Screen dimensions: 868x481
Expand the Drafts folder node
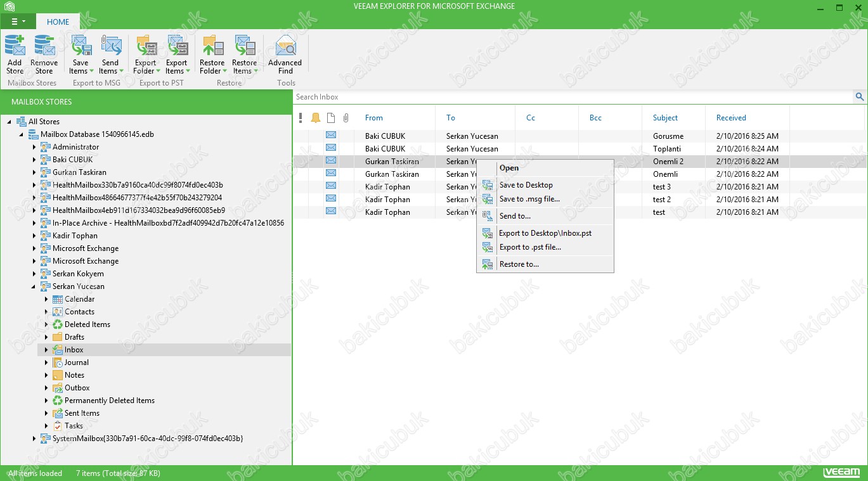pos(46,337)
